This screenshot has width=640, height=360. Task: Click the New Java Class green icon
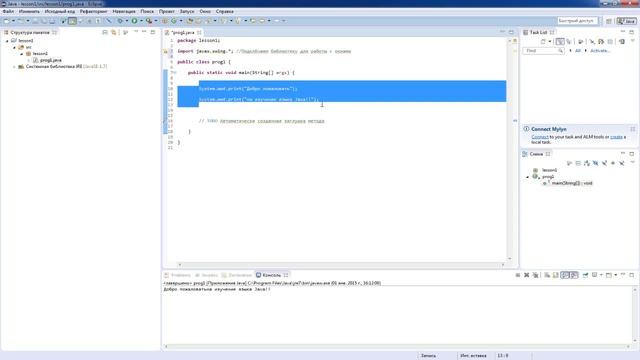point(174,21)
